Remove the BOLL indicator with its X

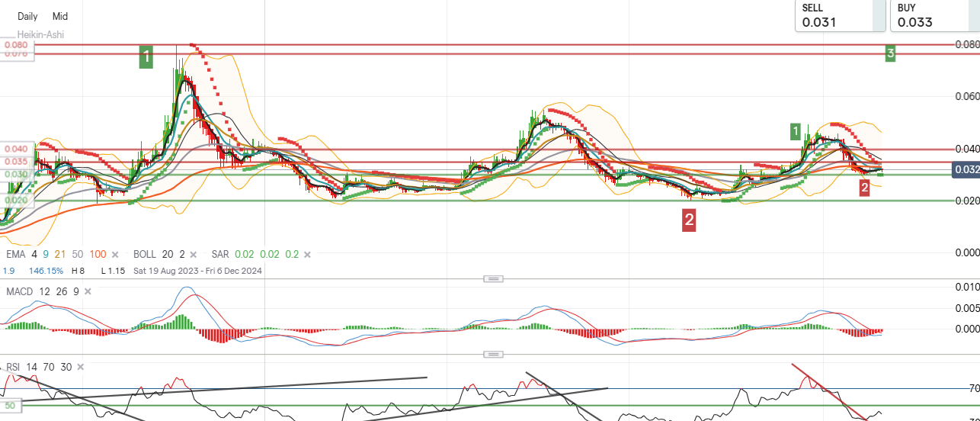[193, 255]
